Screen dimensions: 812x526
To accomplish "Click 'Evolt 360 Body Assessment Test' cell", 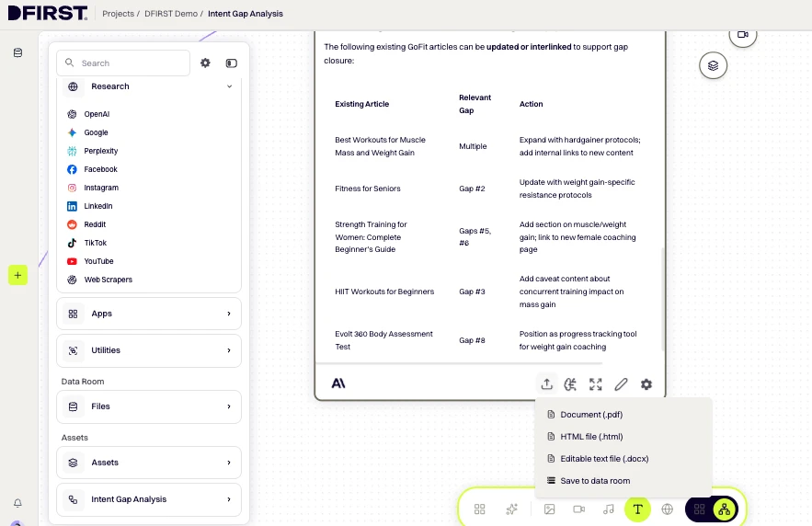I will [x=383, y=340].
